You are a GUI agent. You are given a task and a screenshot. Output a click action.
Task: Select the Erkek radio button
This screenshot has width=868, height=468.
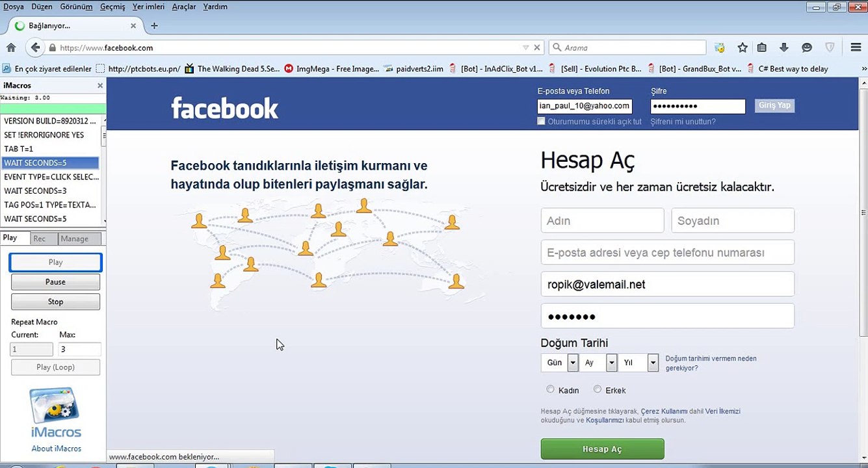597,389
